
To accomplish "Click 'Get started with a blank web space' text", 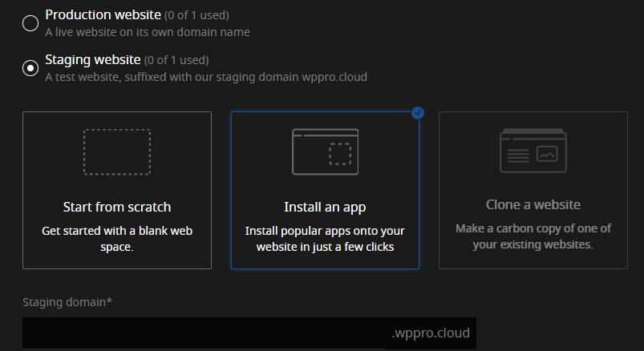I will click(x=117, y=239).
